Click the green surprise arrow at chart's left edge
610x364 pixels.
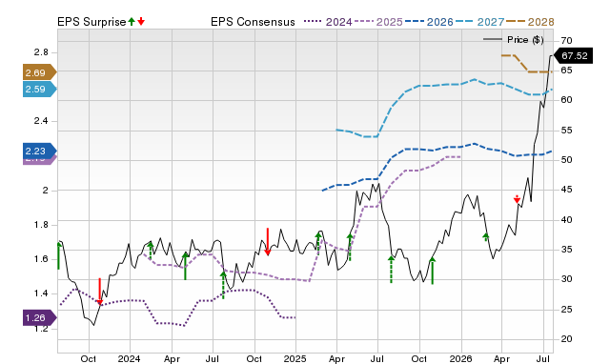click(x=59, y=255)
